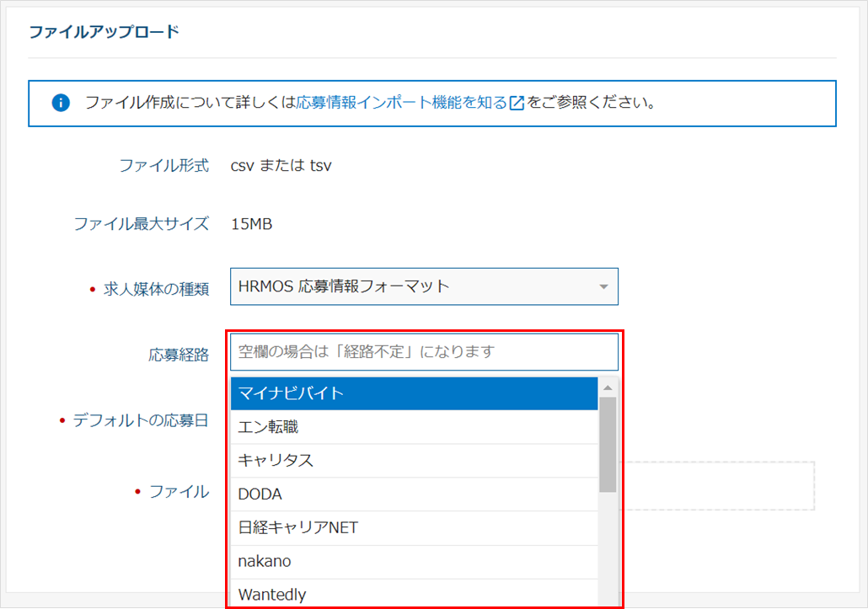Click the csv または tsv text
The width and height of the screenshot is (868, 609).
tap(281, 165)
